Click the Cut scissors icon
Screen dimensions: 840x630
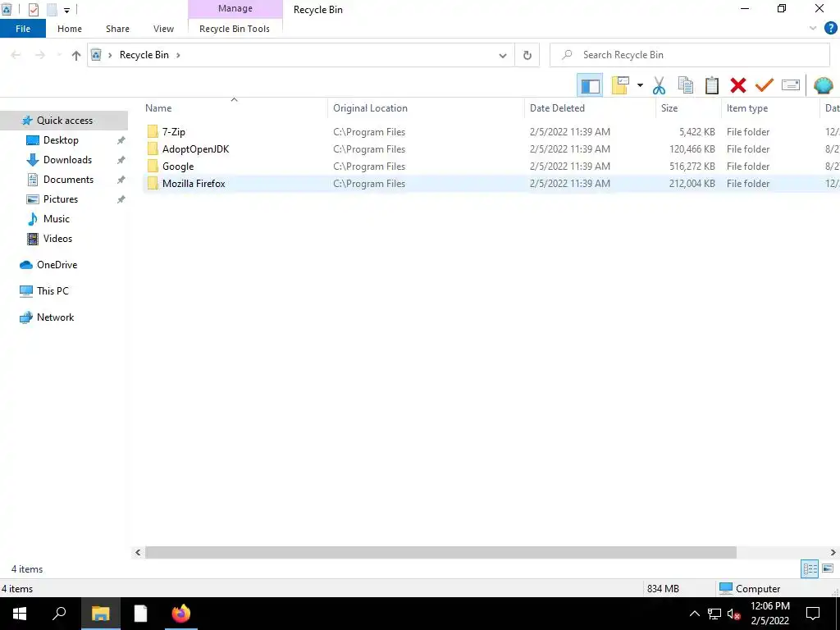point(659,85)
